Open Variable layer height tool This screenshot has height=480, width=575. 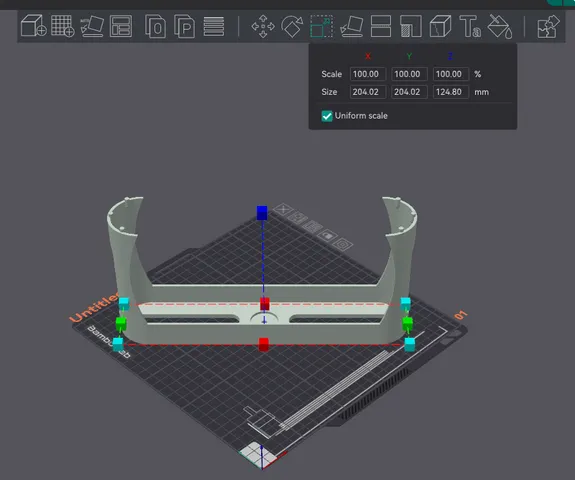coord(214,26)
